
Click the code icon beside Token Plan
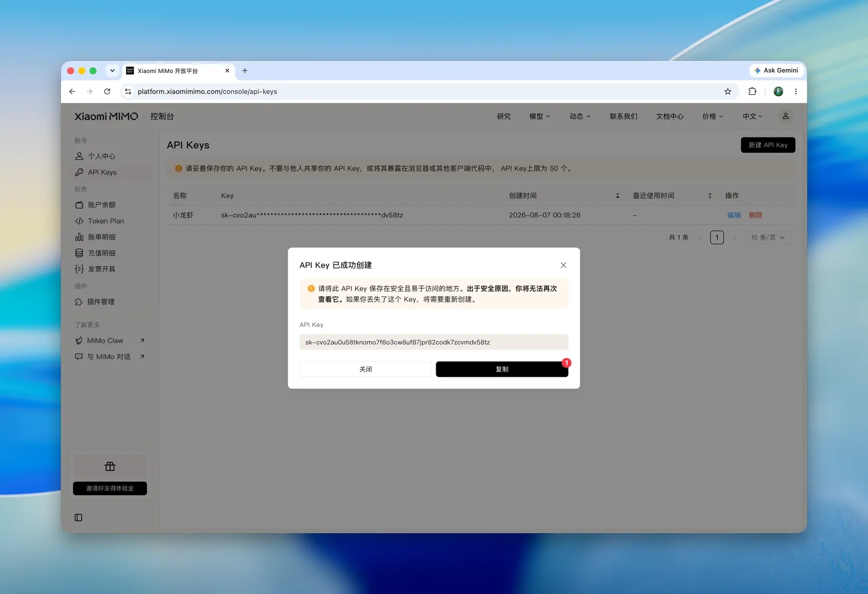[x=79, y=221]
